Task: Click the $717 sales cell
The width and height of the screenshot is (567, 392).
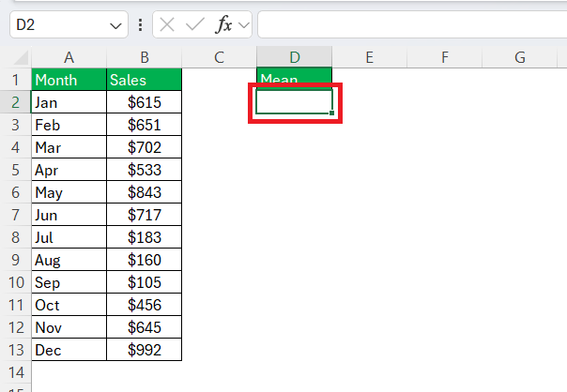Action: pos(145,215)
